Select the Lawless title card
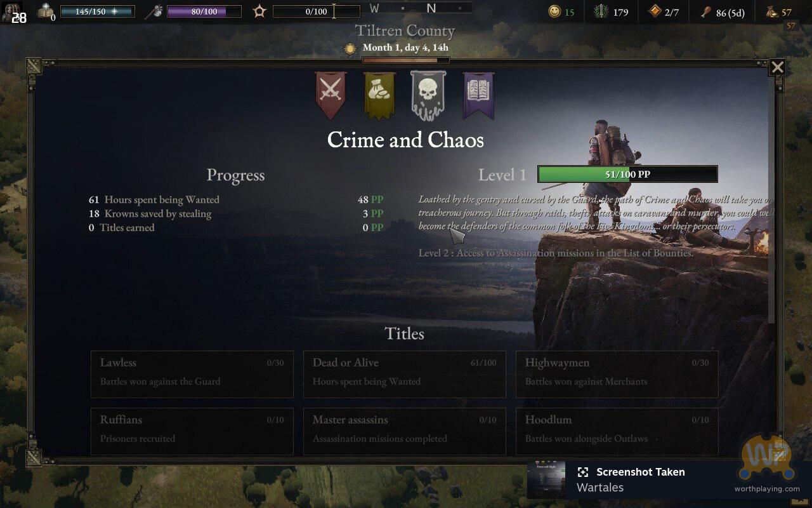 (192, 374)
